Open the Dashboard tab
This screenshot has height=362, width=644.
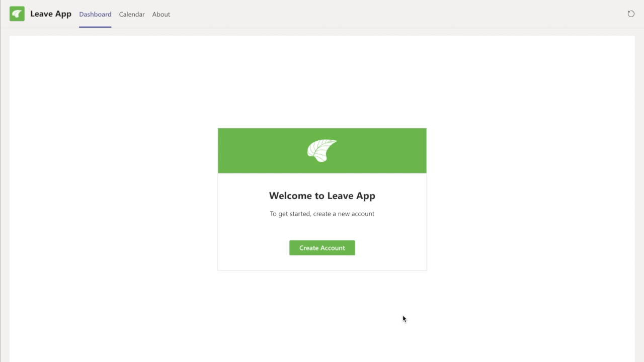[x=95, y=14]
